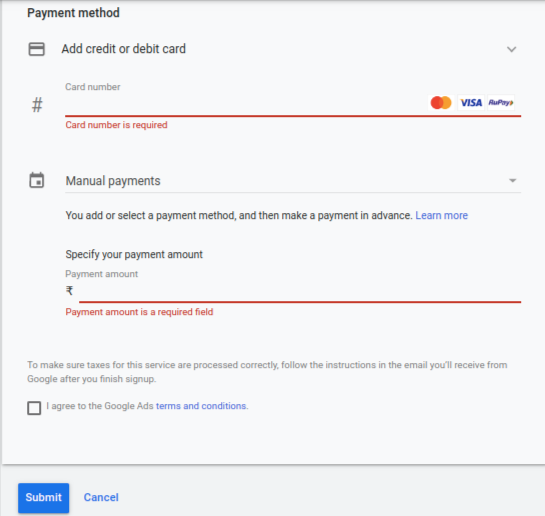Open the Learn more link
This screenshot has width=545, height=516.
tap(441, 215)
